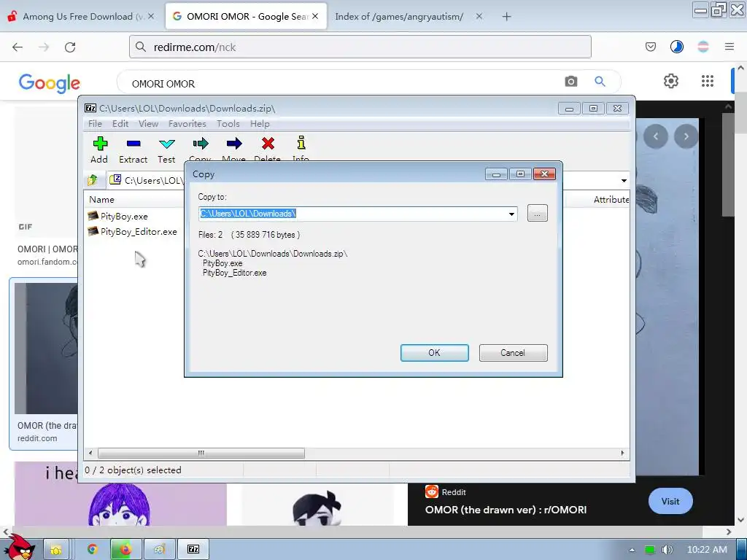
Task: Open a new browser tab
Action: 506,17
